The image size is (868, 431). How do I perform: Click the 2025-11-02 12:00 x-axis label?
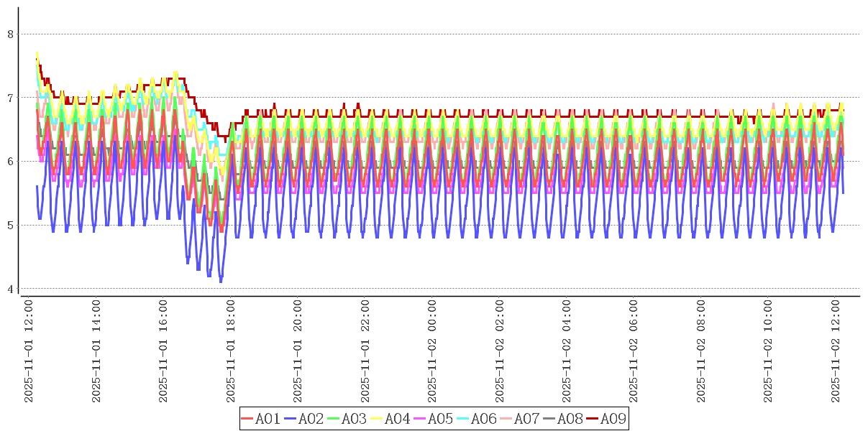click(x=836, y=352)
